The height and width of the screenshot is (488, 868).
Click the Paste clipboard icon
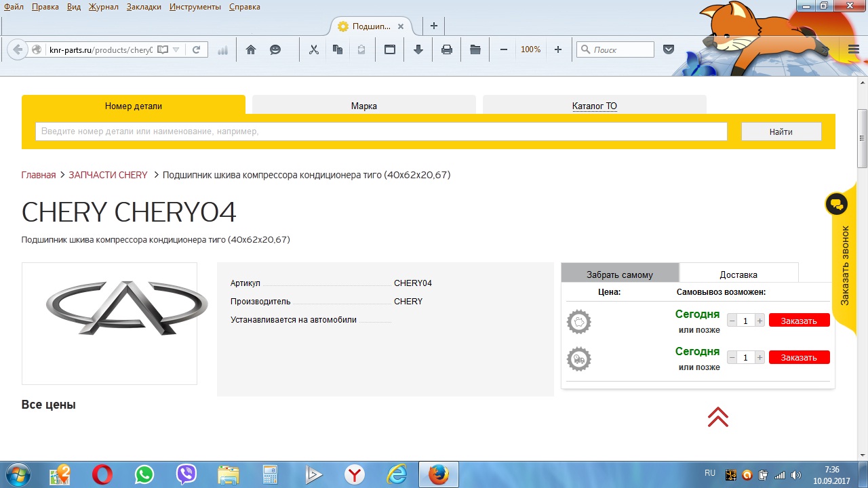pos(361,49)
